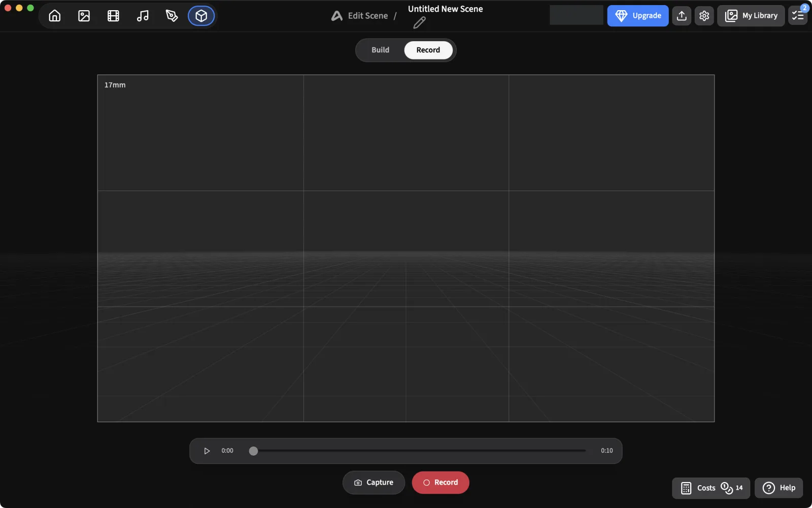Click the logo beside Edit Scene
This screenshot has height=508, width=812.
[337, 16]
